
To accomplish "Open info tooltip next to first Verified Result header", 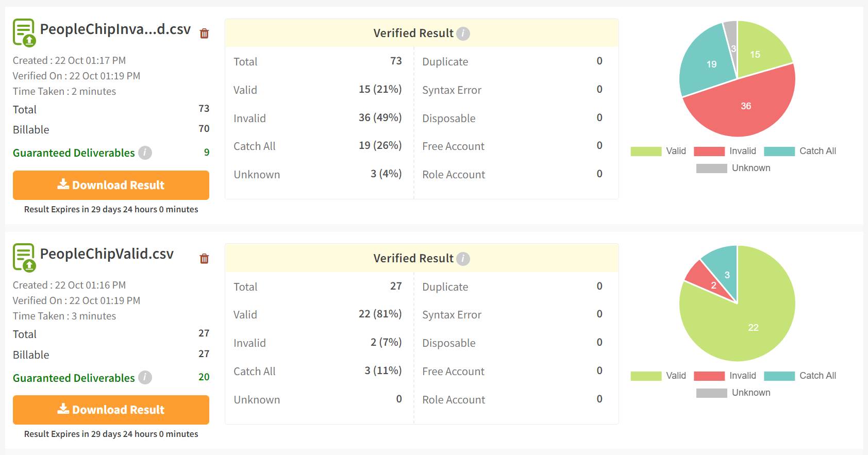I will click(462, 33).
